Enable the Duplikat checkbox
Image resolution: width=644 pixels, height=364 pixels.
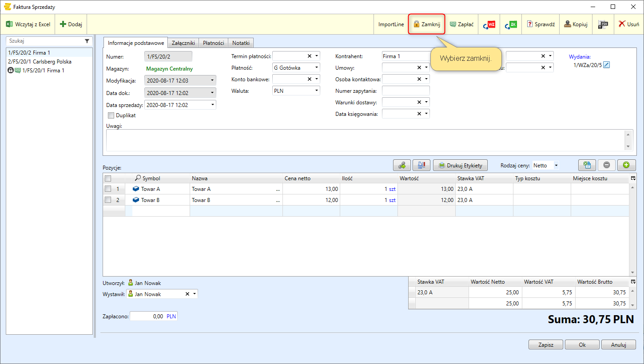(x=111, y=115)
